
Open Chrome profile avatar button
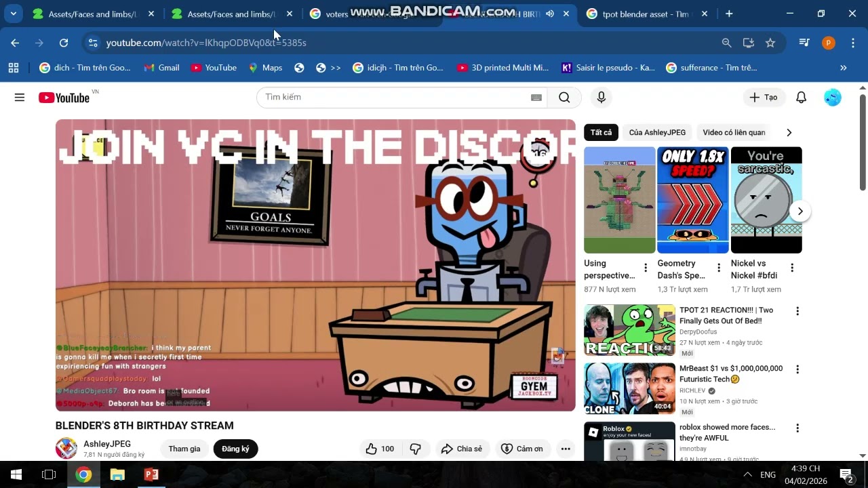[829, 43]
